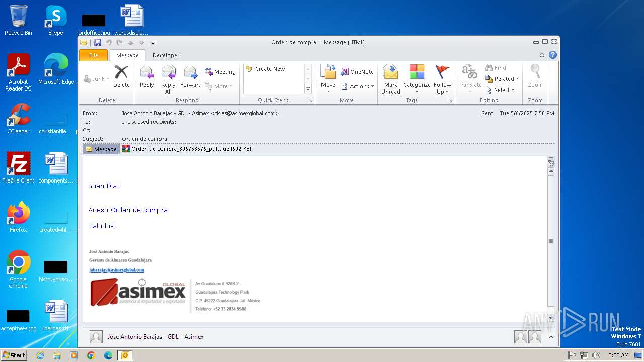Click the message scrollbar up arrow
Screen dimensions: 644x362
point(551,171)
